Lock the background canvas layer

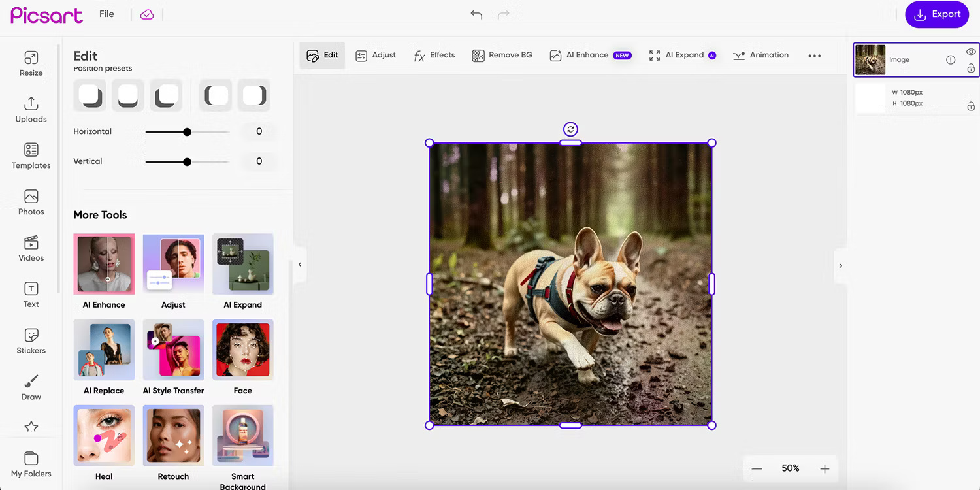tap(971, 106)
